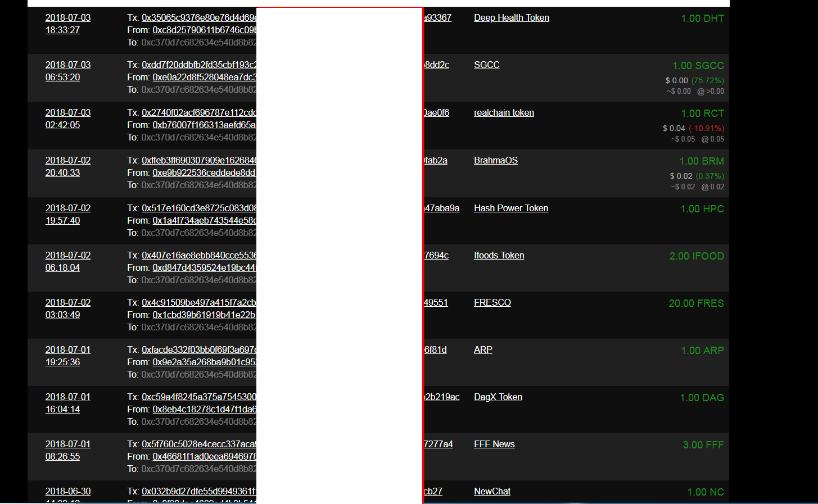818x504 pixels.
Task: Select the 1.00 ARP amount
Action: (x=702, y=351)
